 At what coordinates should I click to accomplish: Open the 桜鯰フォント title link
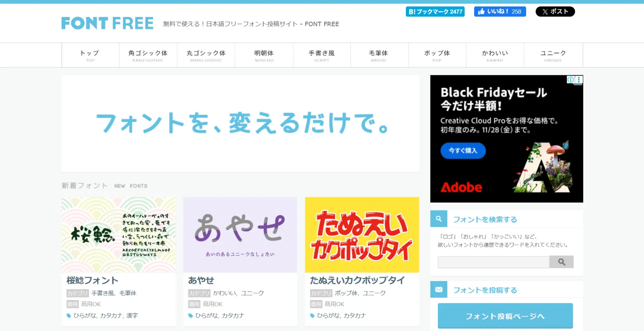[x=93, y=280]
